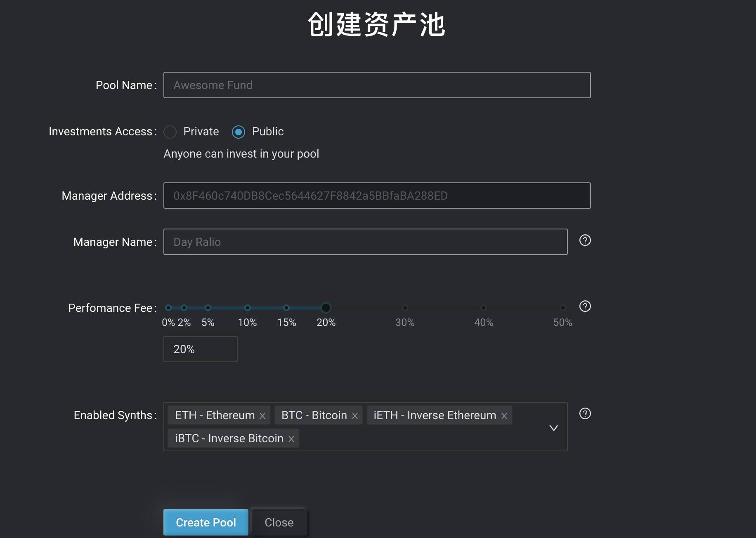Focus the Manager Name input field
Screen dimensions: 756x538
tap(366, 242)
